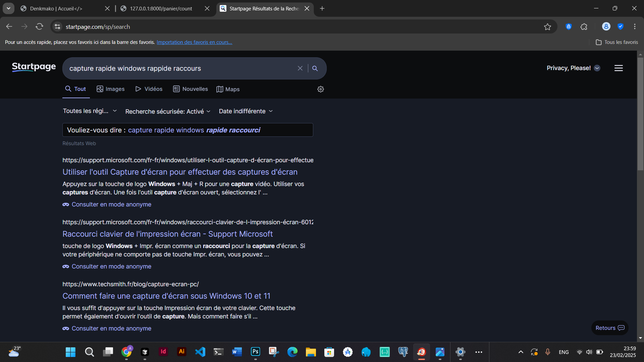Expand Toutes les régions filter
Image resolution: width=644 pixels, height=362 pixels.
(x=90, y=111)
